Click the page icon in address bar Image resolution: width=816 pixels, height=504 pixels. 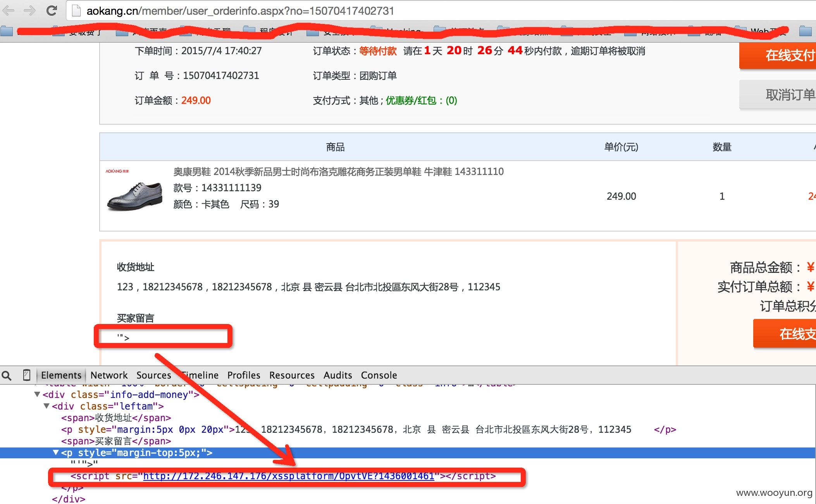76,11
